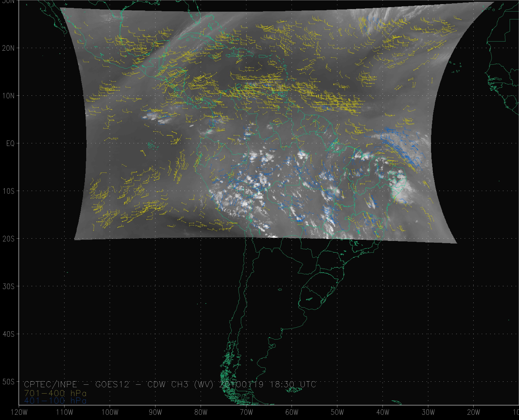Screen dimensions: 519x420
Task: Click the 40S latitude axis label
Action: (9, 334)
